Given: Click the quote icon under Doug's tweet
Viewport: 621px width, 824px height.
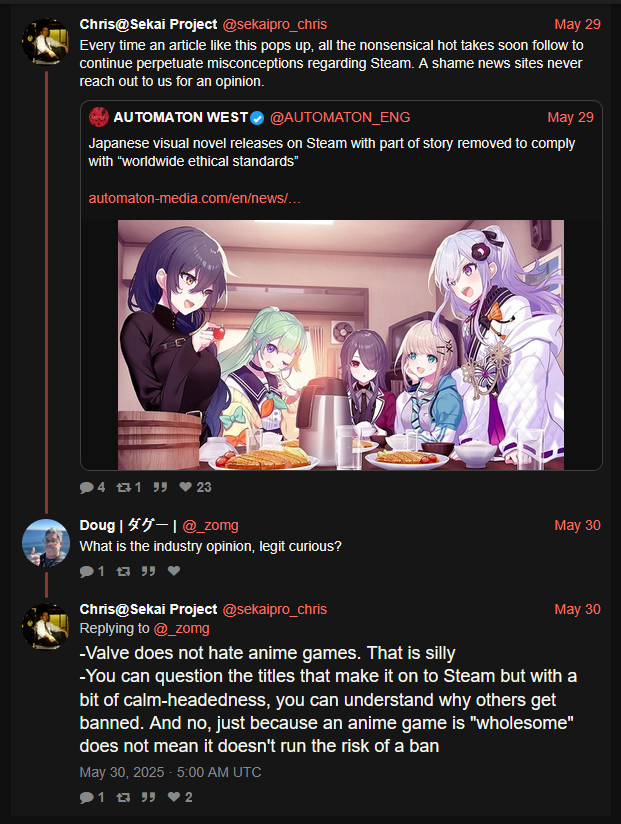Looking at the screenshot, I should click(x=148, y=571).
